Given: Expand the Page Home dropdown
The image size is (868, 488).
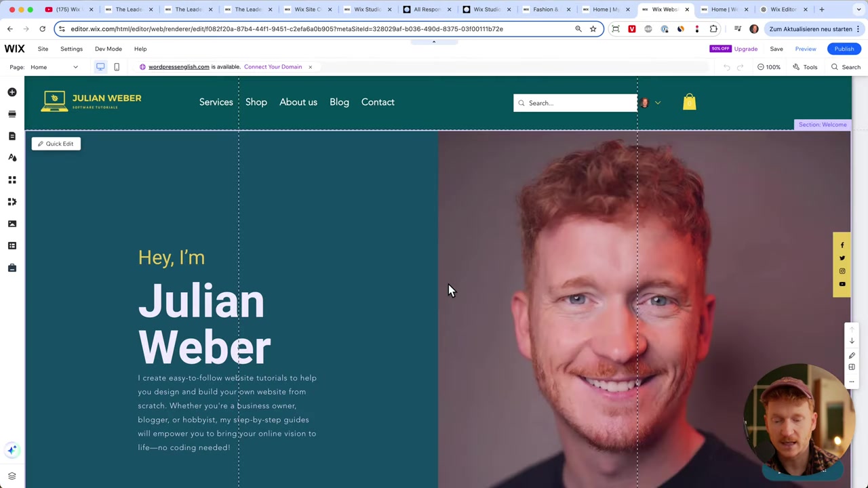Looking at the screenshot, I should point(54,67).
